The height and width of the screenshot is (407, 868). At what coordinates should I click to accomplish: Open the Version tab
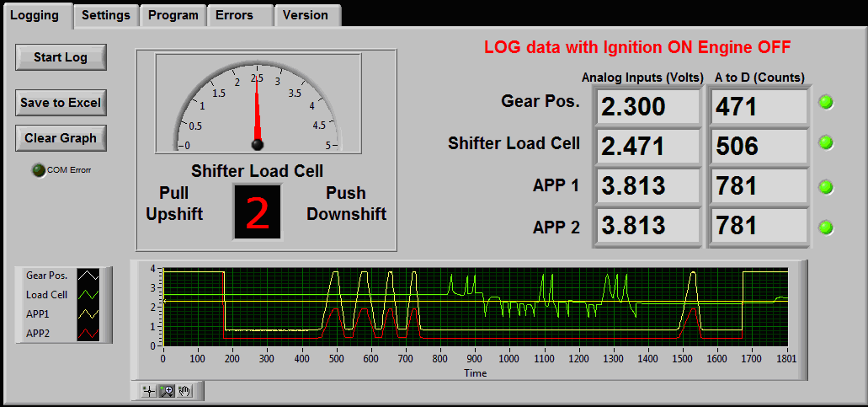(306, 15)
